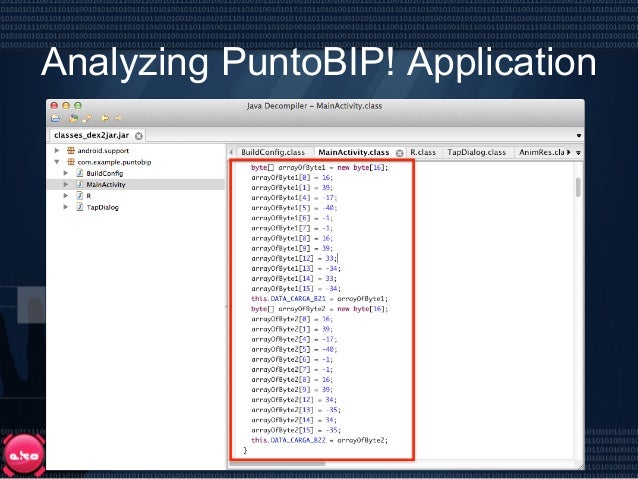Select TapDialog in the tree
This screenshot has width=638, height=479.
click(x=103, y=208)
